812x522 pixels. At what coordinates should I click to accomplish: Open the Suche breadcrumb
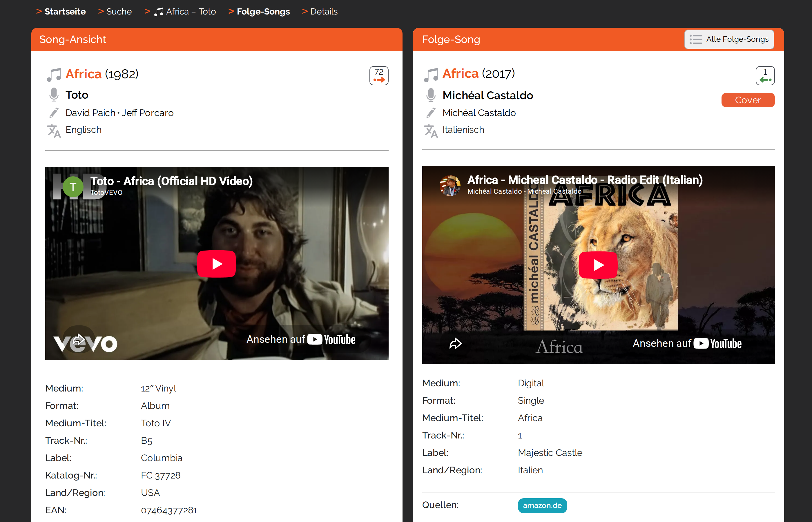(119, 12)
